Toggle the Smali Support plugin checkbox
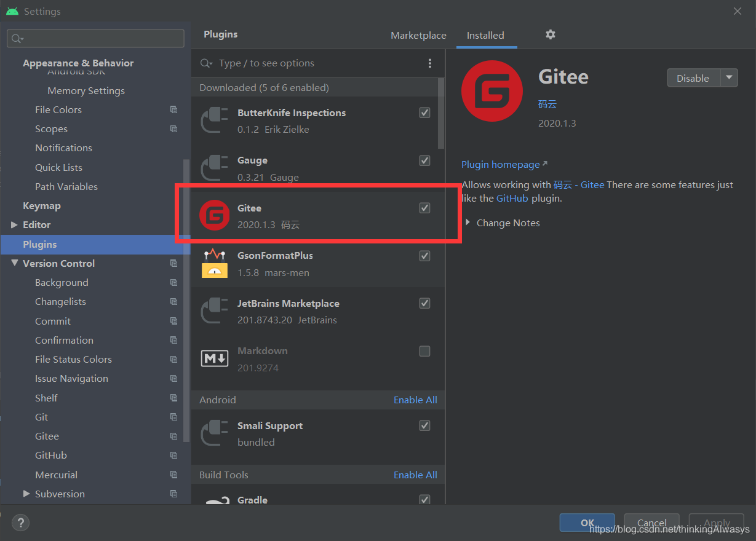 (424, 425)
